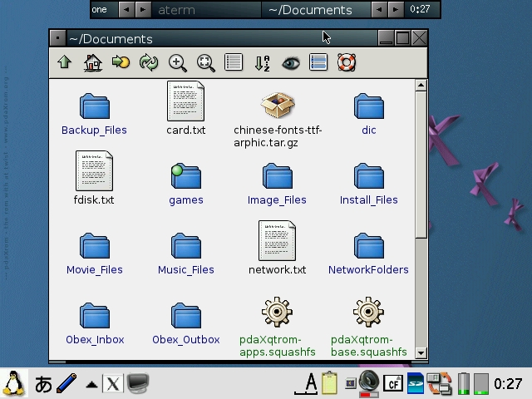Click the automatic icon size magnifier

(x=205, y=62)
